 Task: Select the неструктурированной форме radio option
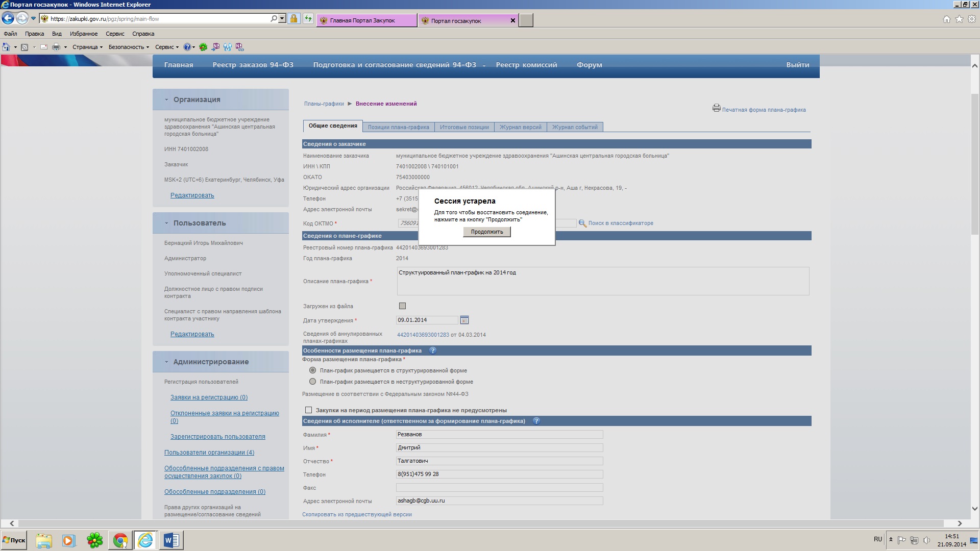[312, 382]
